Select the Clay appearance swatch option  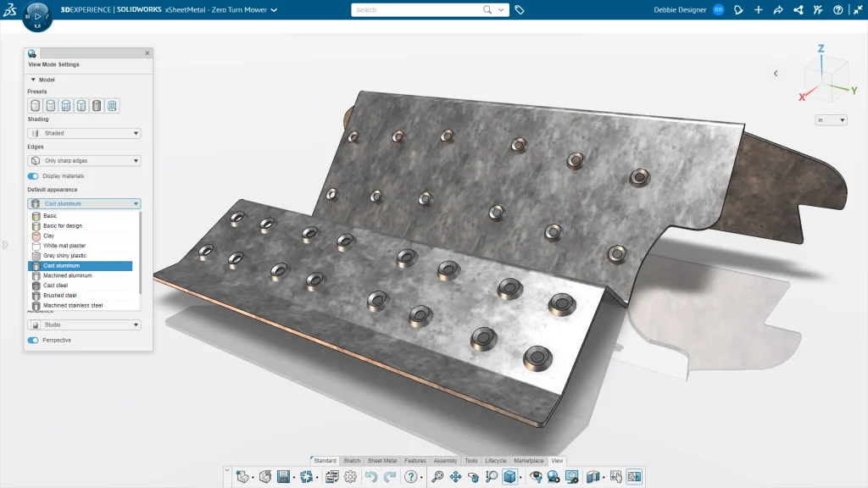pos(49,236)
